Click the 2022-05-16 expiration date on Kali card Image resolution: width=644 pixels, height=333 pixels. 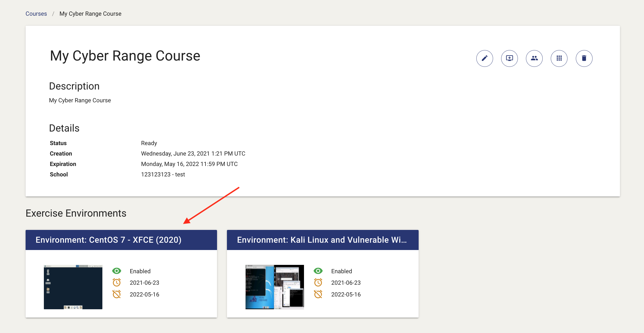click(x=346, y=294)
